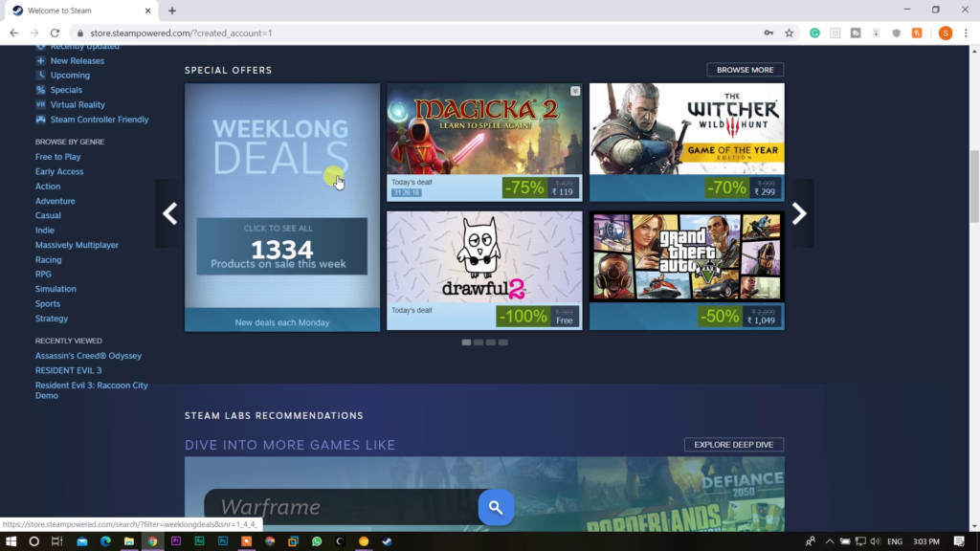The height and width of the screenshot is (551, 980).
Task: Switch to Welcome to Steam tab
Action: coord(81,11)
